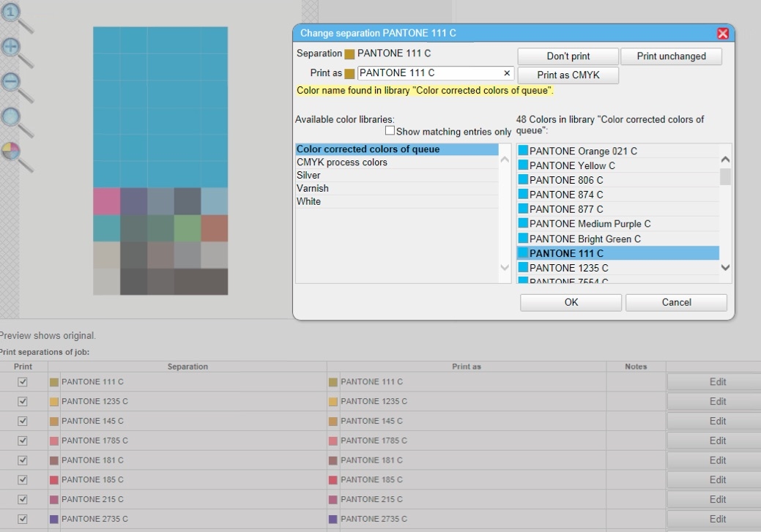Image resolution: width=761 pixels, height=532 pixels.
Task: Click the Notes column header
Action: coord(636,367)
